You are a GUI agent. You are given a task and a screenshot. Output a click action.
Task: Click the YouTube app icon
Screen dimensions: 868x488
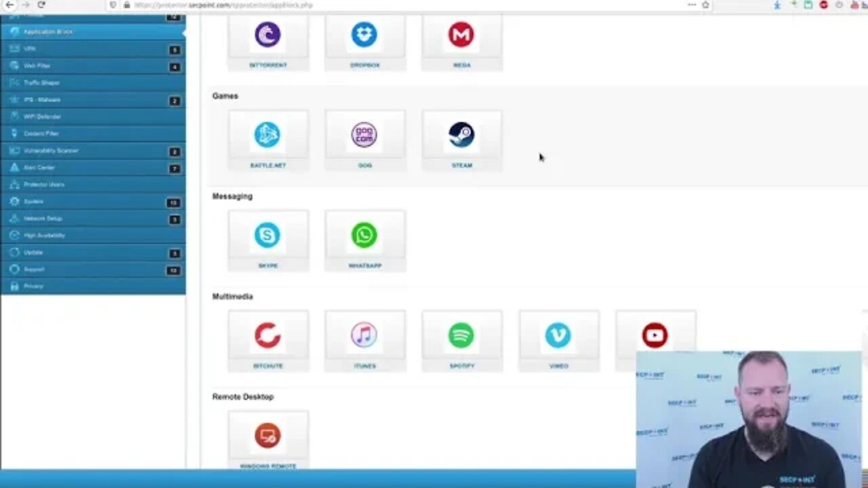(655, 335)
